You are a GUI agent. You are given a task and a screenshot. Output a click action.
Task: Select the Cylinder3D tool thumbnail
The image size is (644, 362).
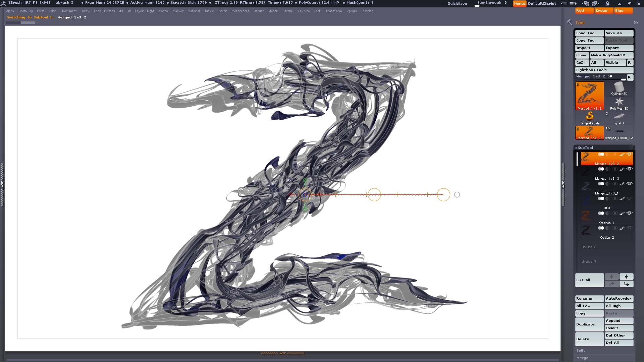point(619,89)
